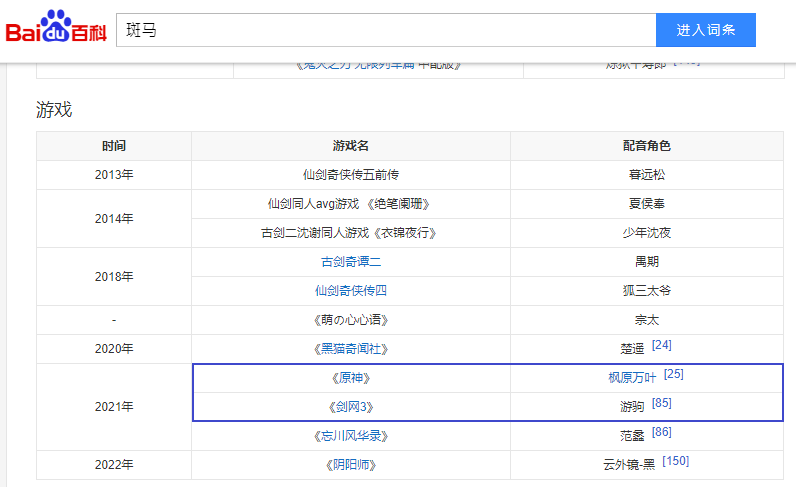Click the 游戏 section heading
796x487 pixels.
pos(54,110)
